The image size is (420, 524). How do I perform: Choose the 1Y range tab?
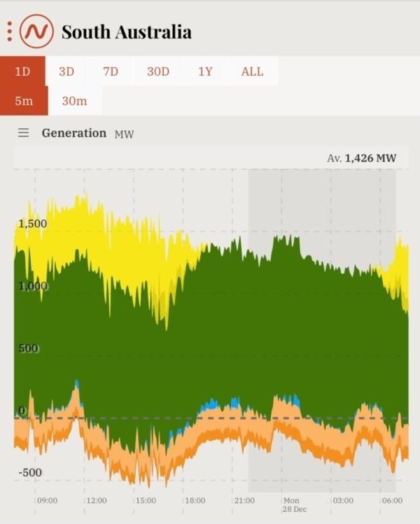pyautogui.click(x=204, y=71)
